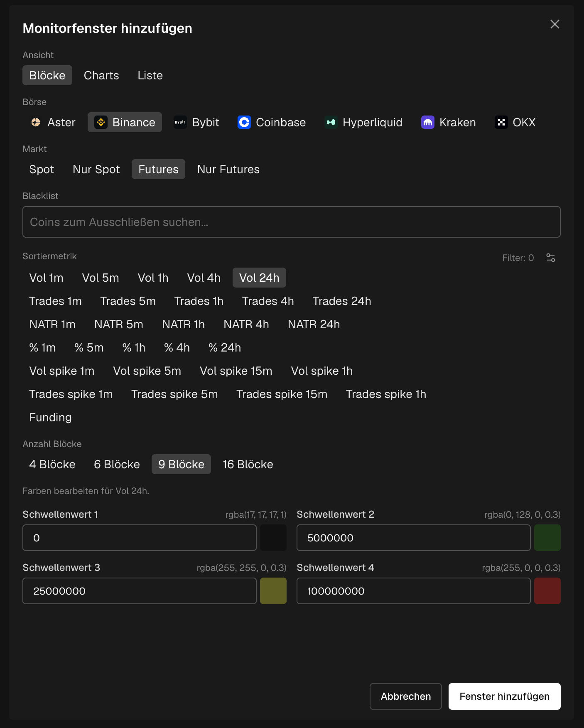Sort by Trades 24h metric

pyautogui.click(x=342, y=301)
